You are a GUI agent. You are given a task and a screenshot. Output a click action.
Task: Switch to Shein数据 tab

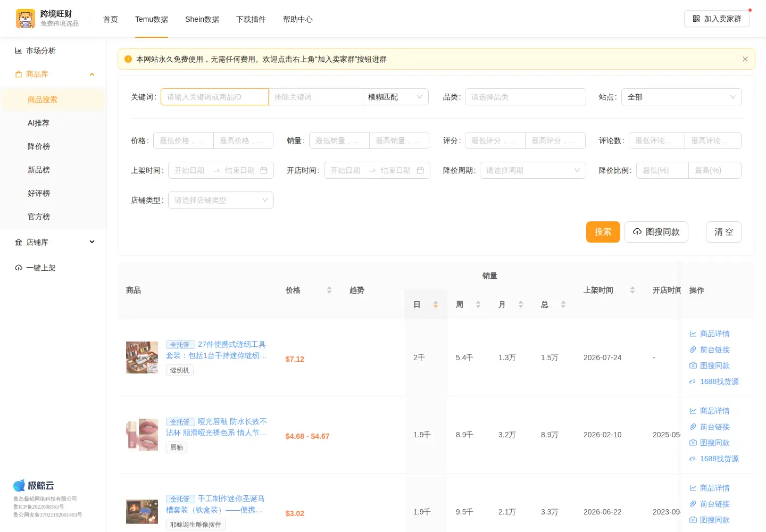[x=202, y=19]
